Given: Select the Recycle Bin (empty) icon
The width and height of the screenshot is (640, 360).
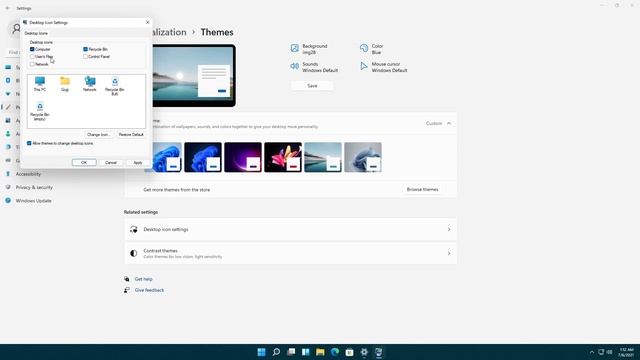Looking at the screenshot, I should coord(40,111).
